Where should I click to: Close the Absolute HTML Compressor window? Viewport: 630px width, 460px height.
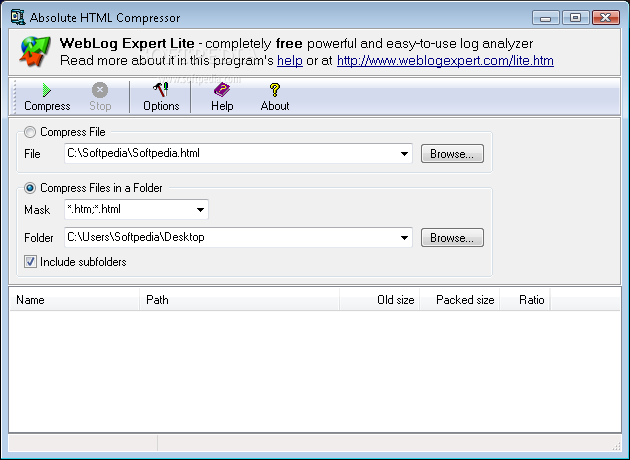pyautogui.click(x=605, y=18)
